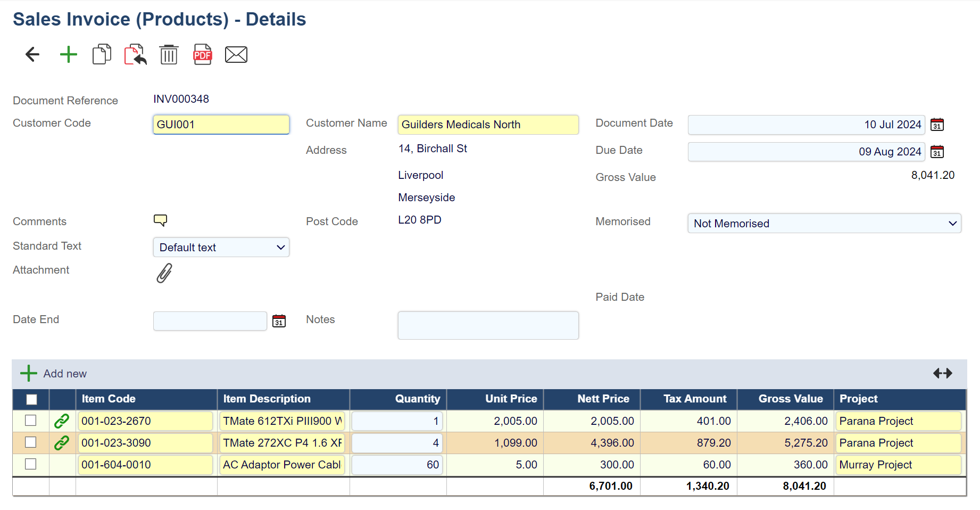
Task: Open Document Date calendar picker
Action: point(937,125)
